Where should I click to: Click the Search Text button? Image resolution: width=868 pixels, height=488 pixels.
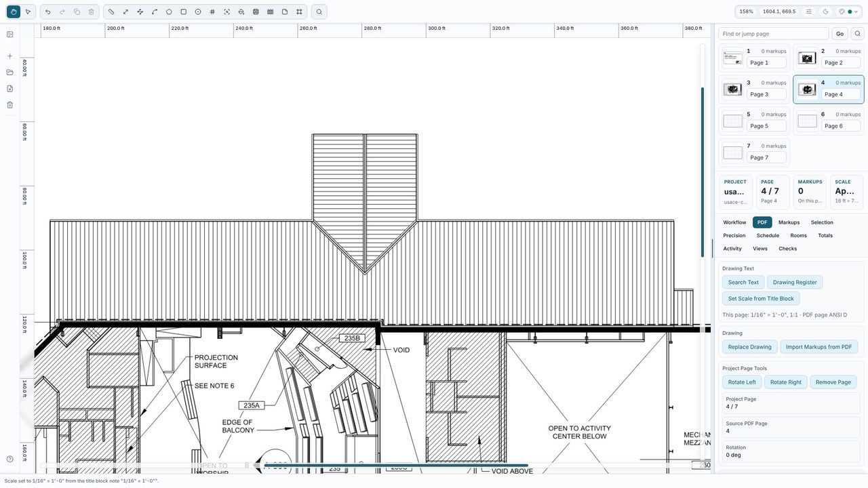[743, 282]
